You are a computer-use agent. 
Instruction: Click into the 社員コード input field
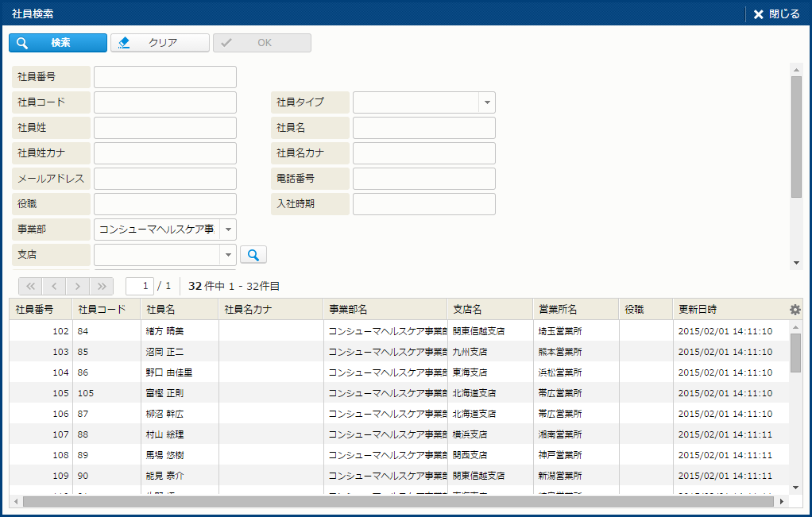[165, 102]
